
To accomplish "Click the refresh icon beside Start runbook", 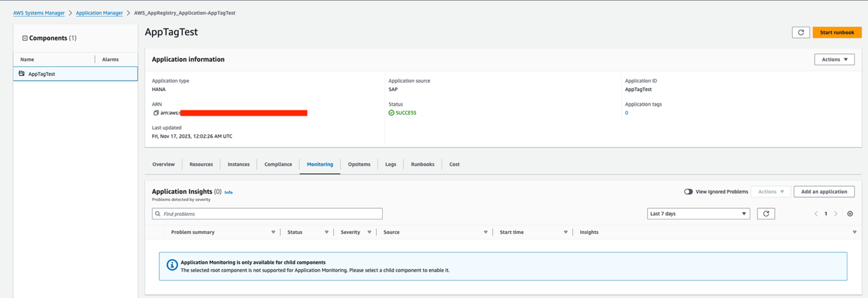I will click(800, 33).
